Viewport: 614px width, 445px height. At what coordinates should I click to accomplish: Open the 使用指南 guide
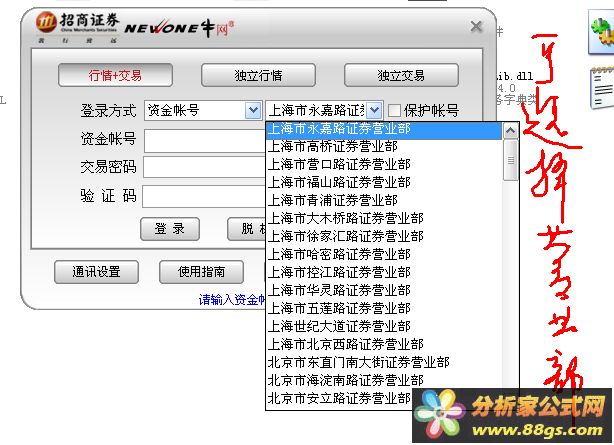(x=201, y=272)
